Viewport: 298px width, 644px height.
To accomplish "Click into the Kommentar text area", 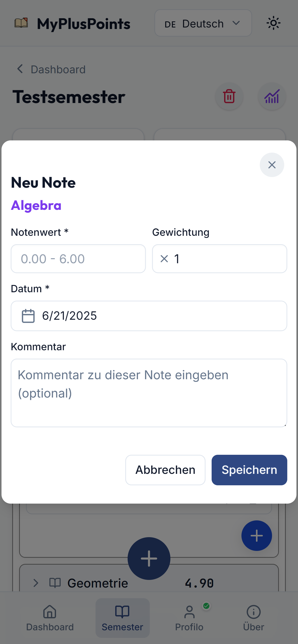I will tap(149, 393).
